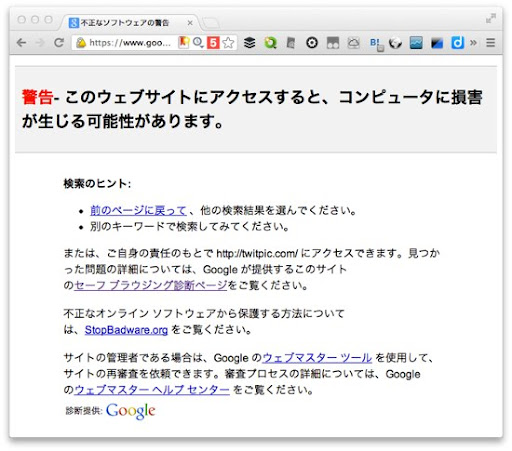Open the ウェブマスター ヘルプ センター link
The width and height of the screenshot is (512, 451).
pos(152,389)
